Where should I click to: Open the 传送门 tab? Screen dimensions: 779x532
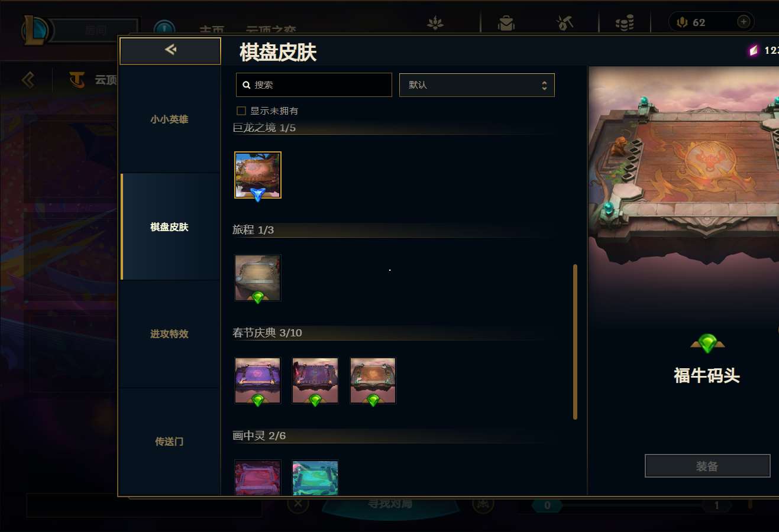pyautogui.click(x=170, y=442)
